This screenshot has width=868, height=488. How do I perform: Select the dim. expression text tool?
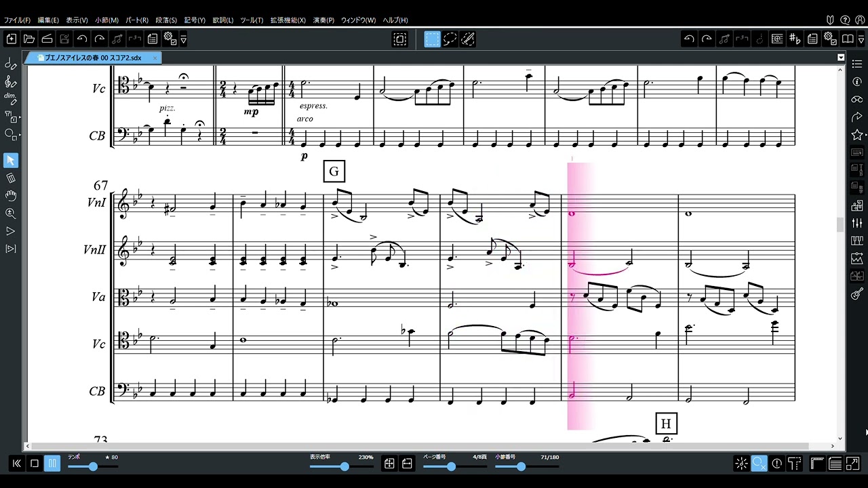(10, 99)
